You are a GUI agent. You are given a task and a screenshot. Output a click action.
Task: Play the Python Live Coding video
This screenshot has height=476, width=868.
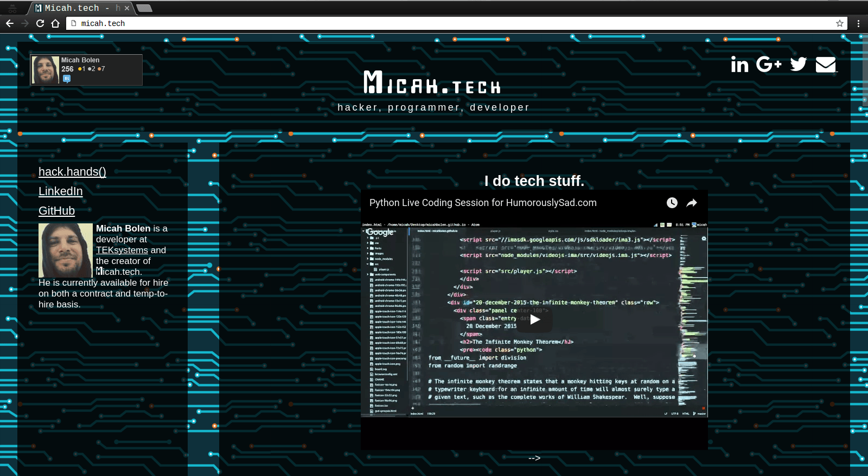point(534,319)
